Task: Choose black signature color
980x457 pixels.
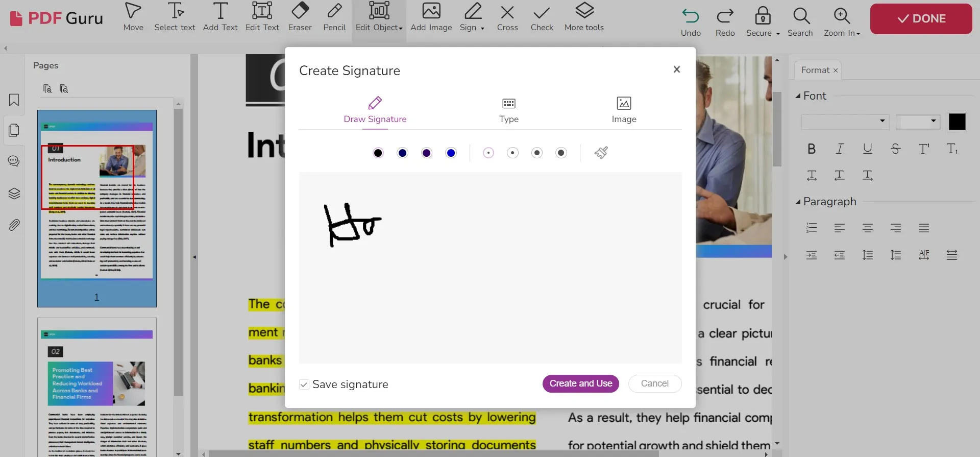Action: click(378, 153)
